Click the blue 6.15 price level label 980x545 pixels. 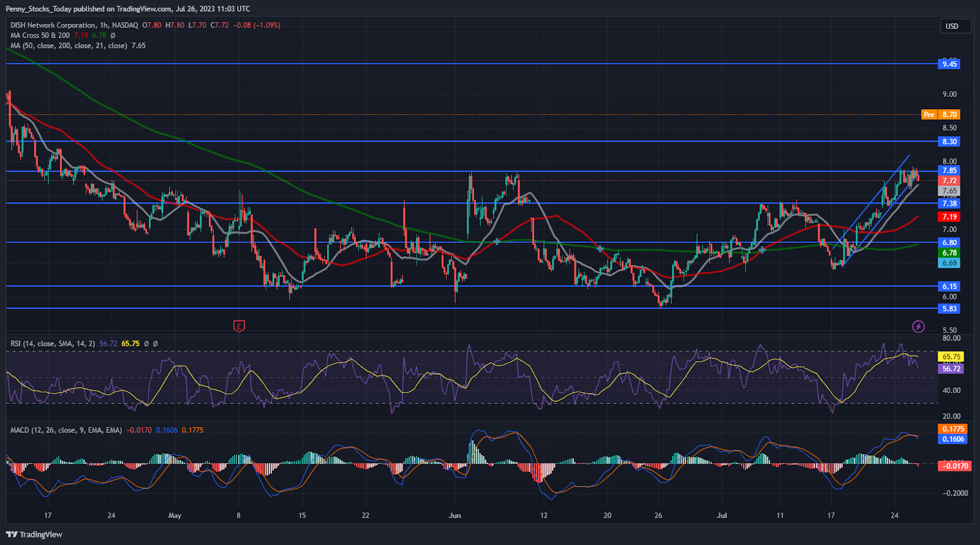click(x=949, y=286)
